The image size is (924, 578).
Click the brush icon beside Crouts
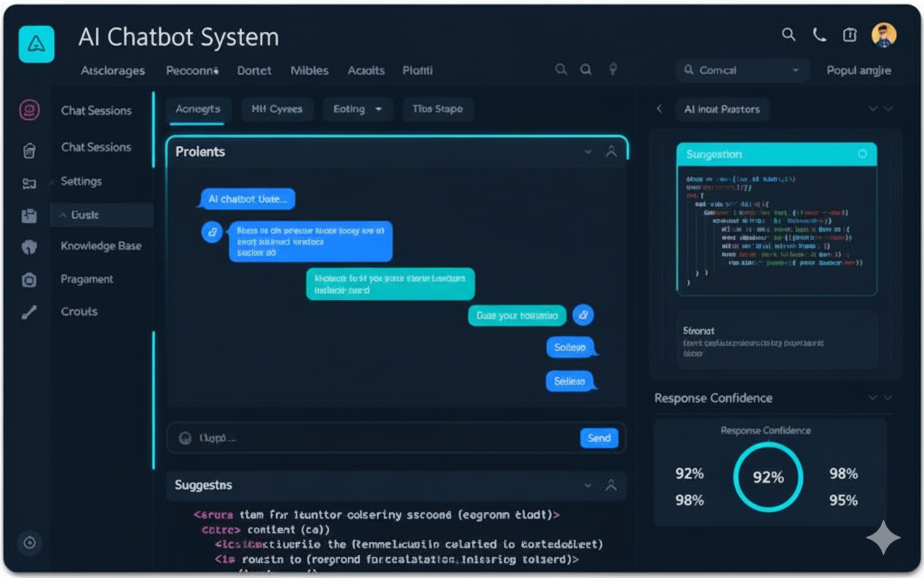(29, 313)
